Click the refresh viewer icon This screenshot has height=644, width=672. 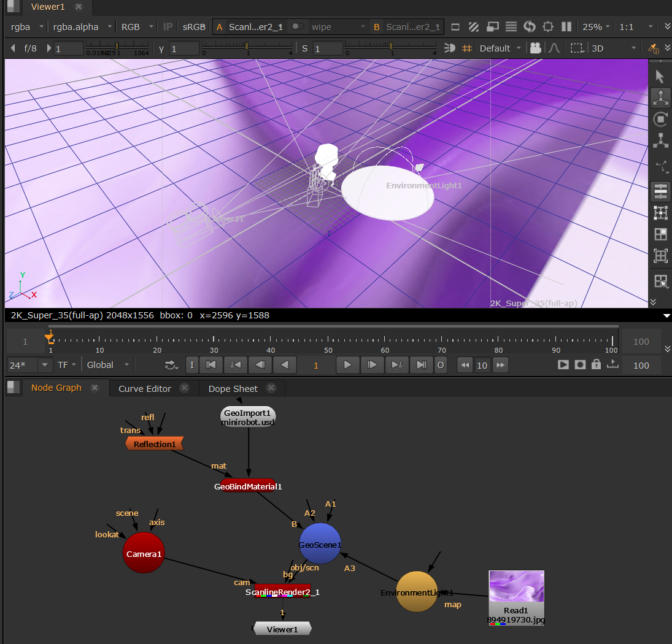[530, 27]
